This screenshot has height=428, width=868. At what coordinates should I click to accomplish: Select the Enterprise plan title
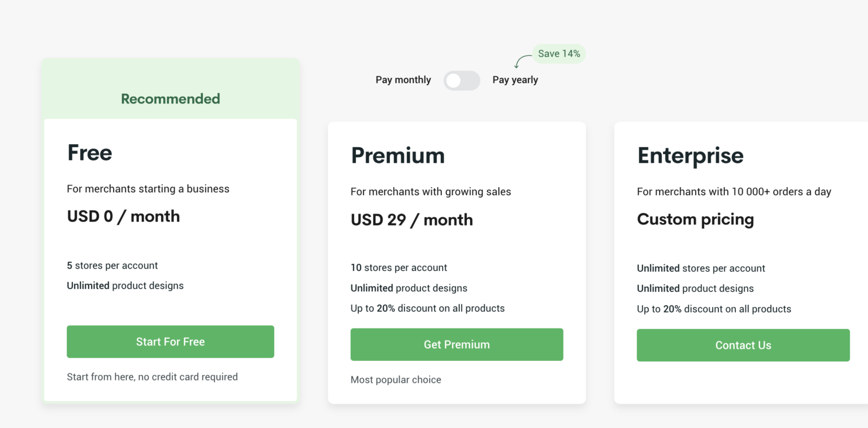point(691,155)
